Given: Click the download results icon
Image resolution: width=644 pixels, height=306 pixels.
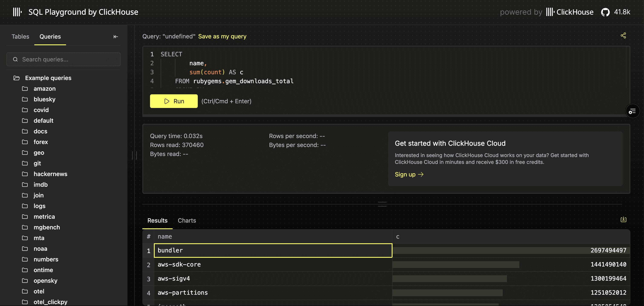Looking at the screenshot, I should (623, 220).
